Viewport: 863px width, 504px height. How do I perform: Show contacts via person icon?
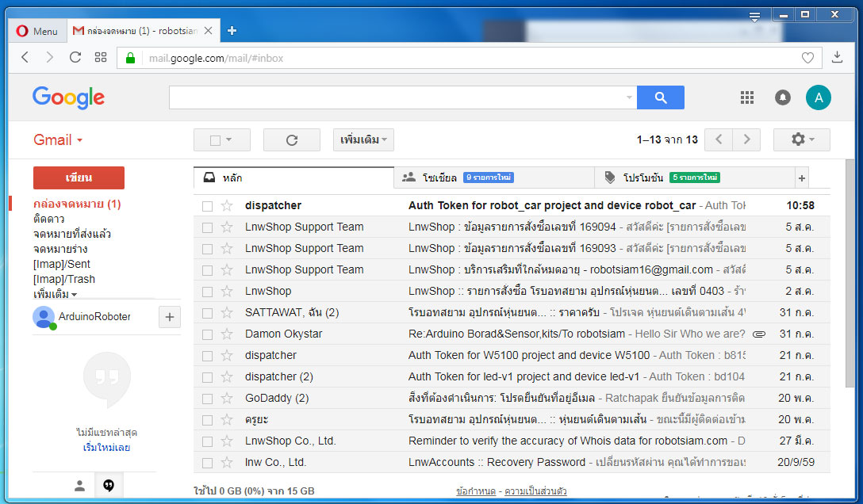[x=80, y=486]
